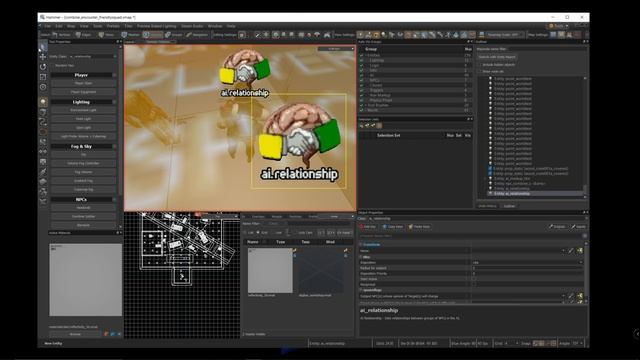This screenshot has width=640, height=360.
Task: Click the Add Key button
Action: coord(368,227)
